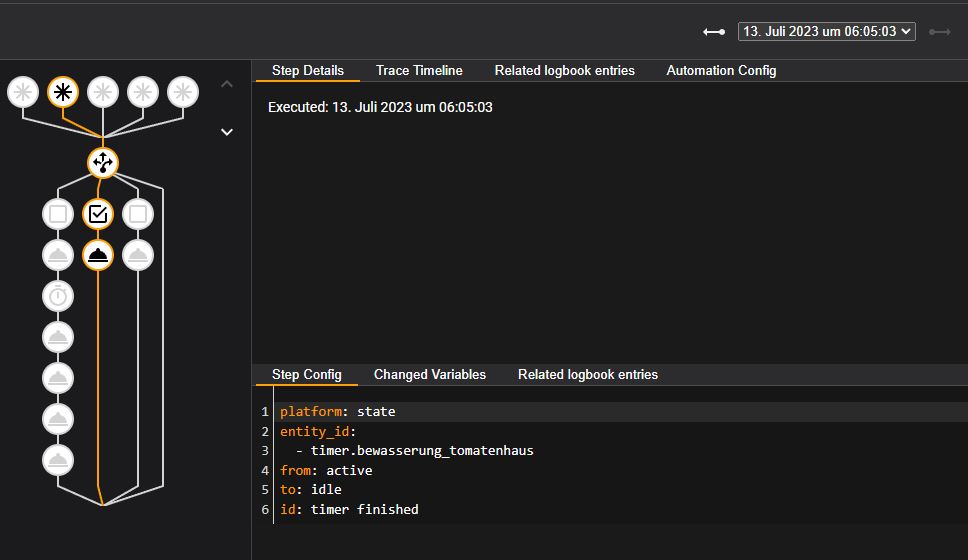Click the down chevron beside trigger nodes
Viewport: 968px width, 560px height.
227,132
